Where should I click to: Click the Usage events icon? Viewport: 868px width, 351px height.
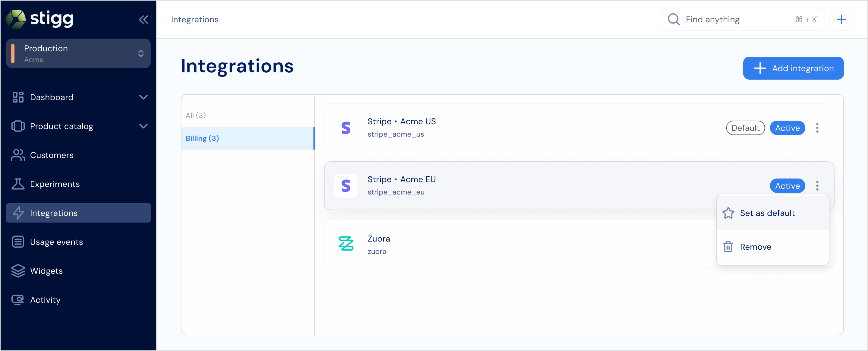(18, 242)
